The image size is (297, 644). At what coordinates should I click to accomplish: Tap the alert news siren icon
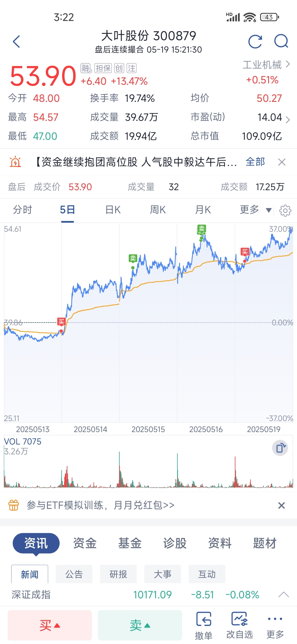click(x=15, y=162)
